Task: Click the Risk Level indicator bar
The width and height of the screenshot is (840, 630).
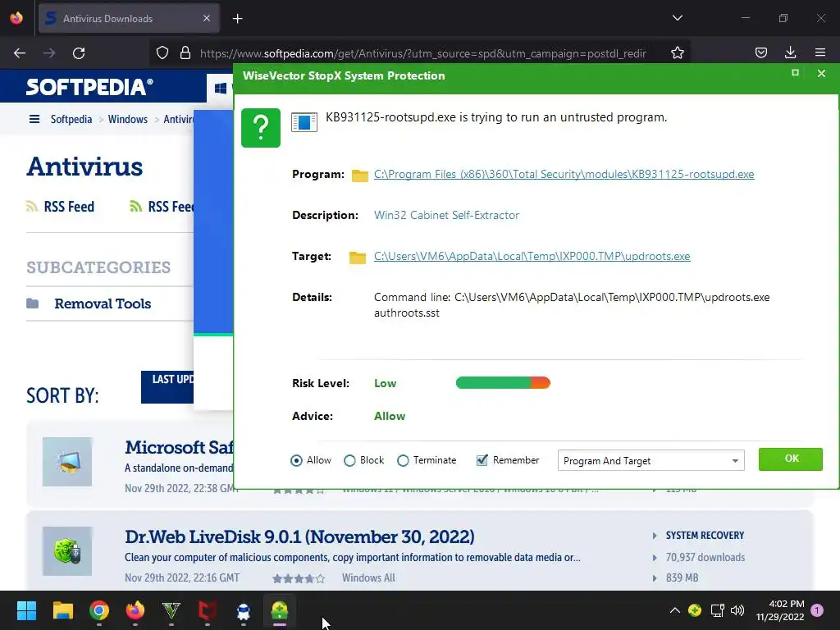Action: 503,382
